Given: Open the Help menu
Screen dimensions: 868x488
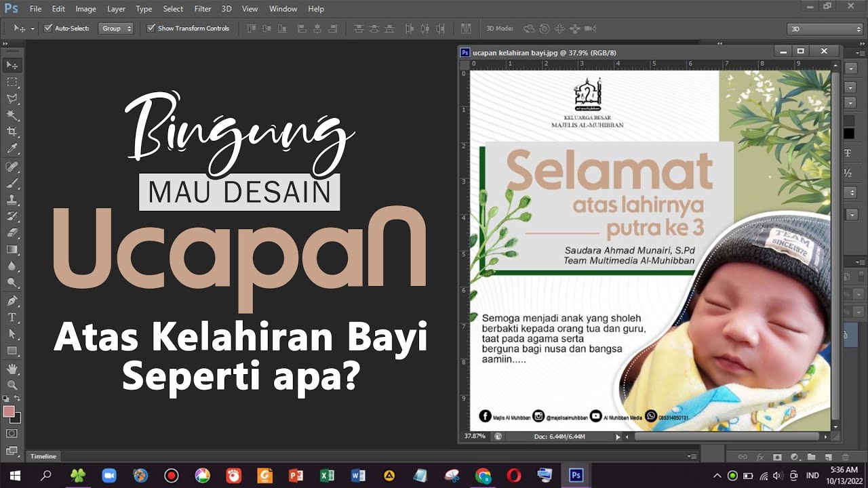Looking at the screenshot, I should pos(316,9).
